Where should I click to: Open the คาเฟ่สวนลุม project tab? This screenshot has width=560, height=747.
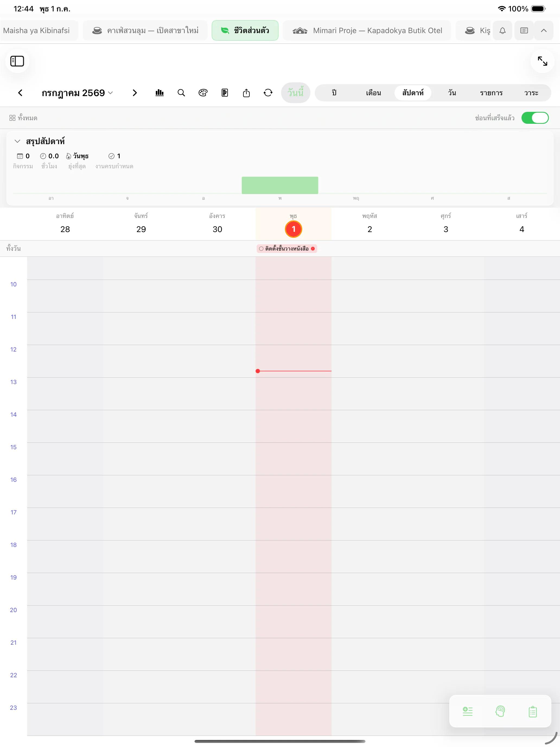(145, 31)
